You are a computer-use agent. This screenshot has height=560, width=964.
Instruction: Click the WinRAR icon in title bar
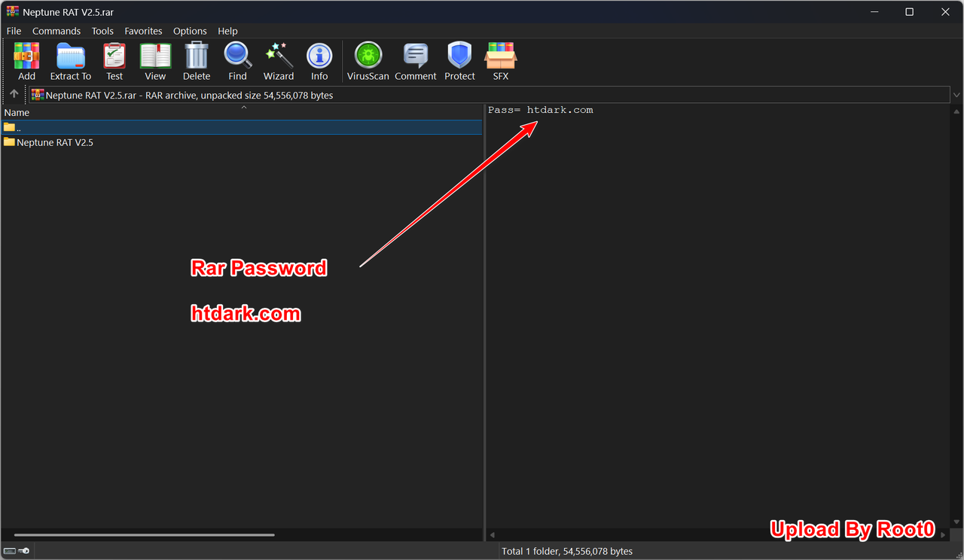[x=13, y=12]
